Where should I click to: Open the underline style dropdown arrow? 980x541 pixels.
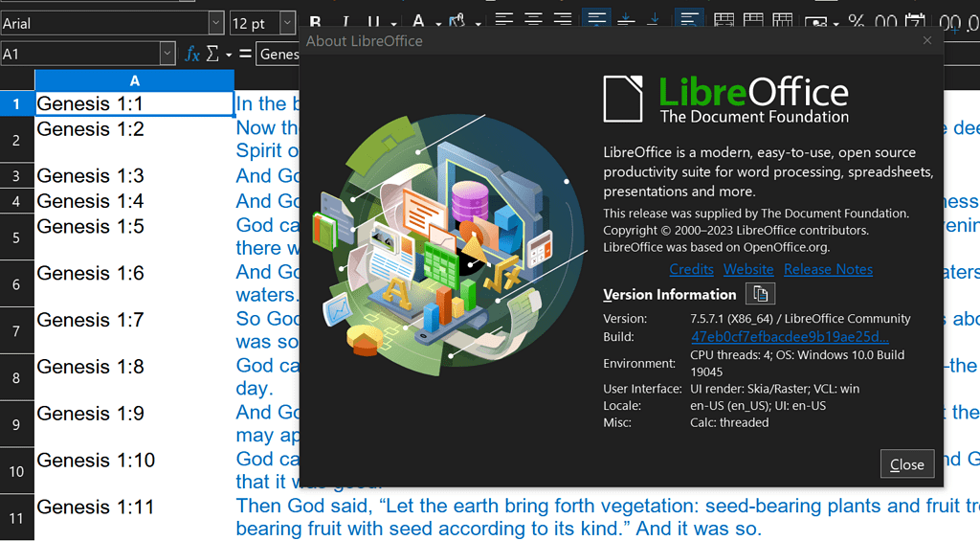tap(393, 24)
